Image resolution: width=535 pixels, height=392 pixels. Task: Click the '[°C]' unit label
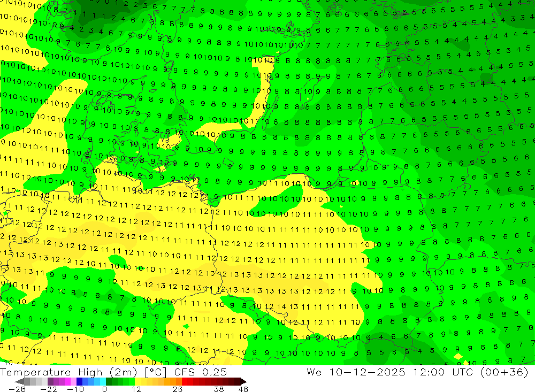[156, 372]
